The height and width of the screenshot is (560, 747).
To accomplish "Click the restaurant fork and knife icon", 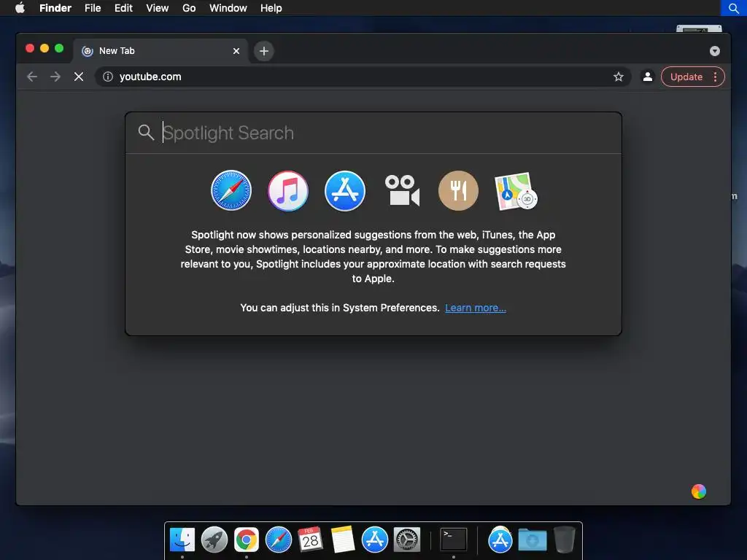I will (458, 190).
